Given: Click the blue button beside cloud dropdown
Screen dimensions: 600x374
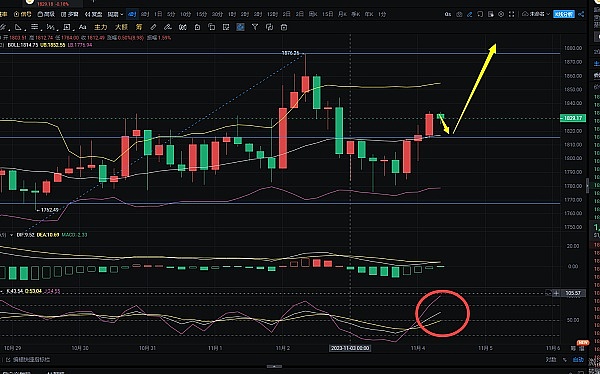Looking at the screenshot, I should pos(564,15).
